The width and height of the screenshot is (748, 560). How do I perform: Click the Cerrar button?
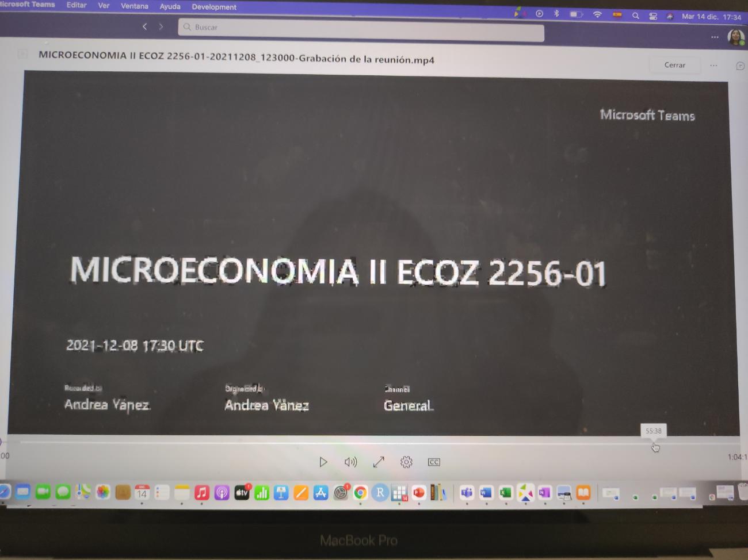pos(674,65)
